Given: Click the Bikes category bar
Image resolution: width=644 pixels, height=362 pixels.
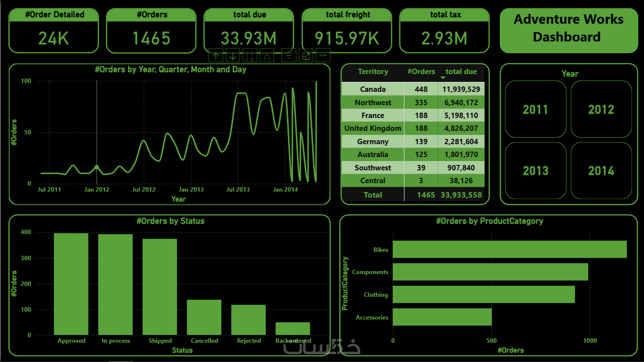Looking at the screenshot, I should tap(510, 249).
